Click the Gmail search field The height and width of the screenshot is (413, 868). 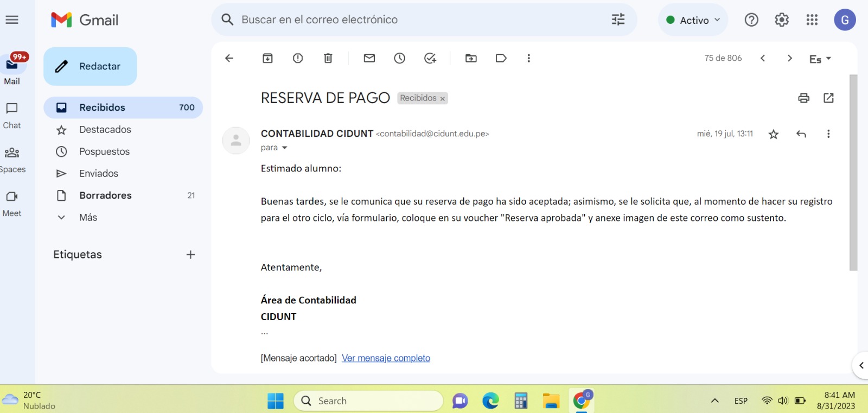click(x=412, y=20)
